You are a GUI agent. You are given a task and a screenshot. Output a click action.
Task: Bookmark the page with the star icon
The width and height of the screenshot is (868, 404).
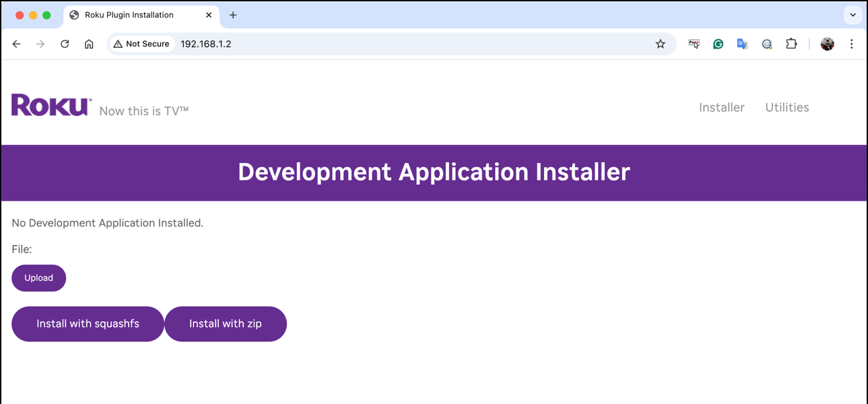(660, 44)
